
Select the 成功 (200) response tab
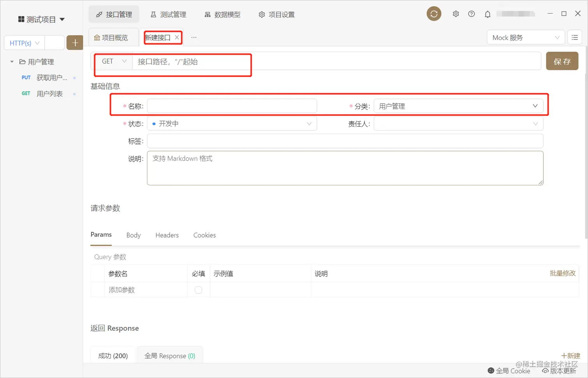coord(113,355)
